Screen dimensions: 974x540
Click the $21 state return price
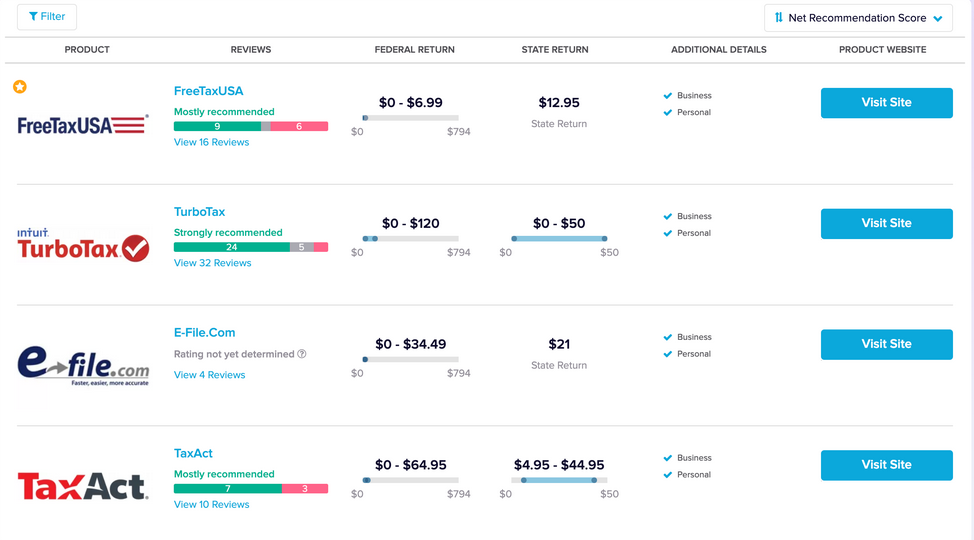click(x=559, y=344)
